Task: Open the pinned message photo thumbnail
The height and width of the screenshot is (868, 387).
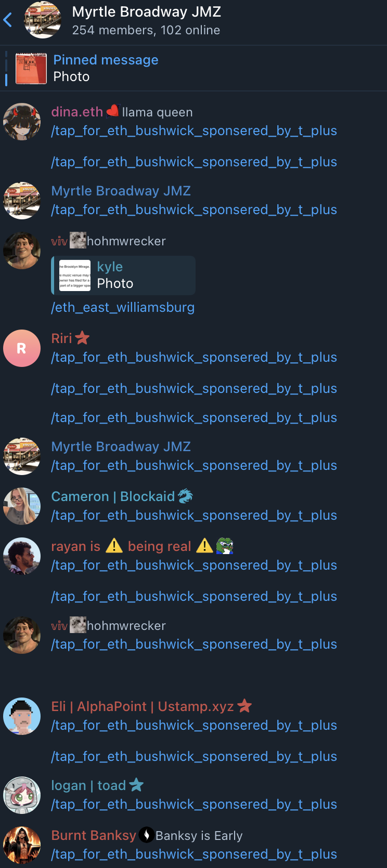Action: [x=31, y=69]
